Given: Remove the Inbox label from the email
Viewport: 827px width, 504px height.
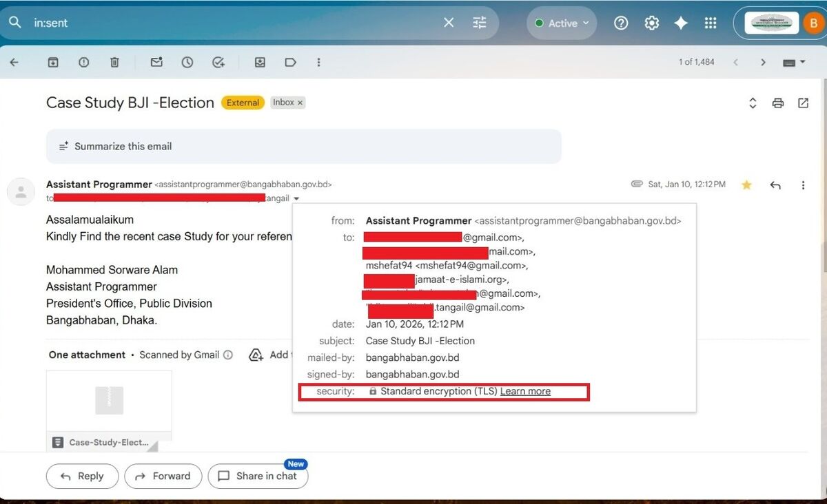Looking at the screenshot, I should pos(300,103).
